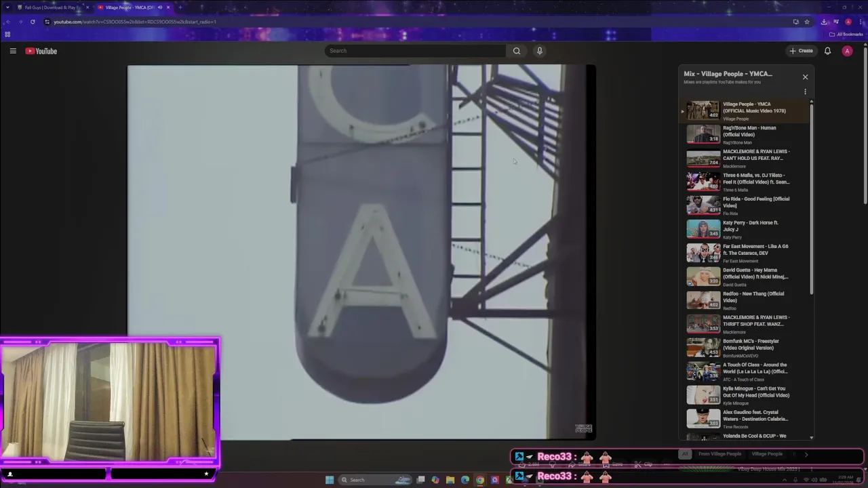Close the Fall Guys tab
Viewport: 868px width, 488px height.
[x=87, y=7]
